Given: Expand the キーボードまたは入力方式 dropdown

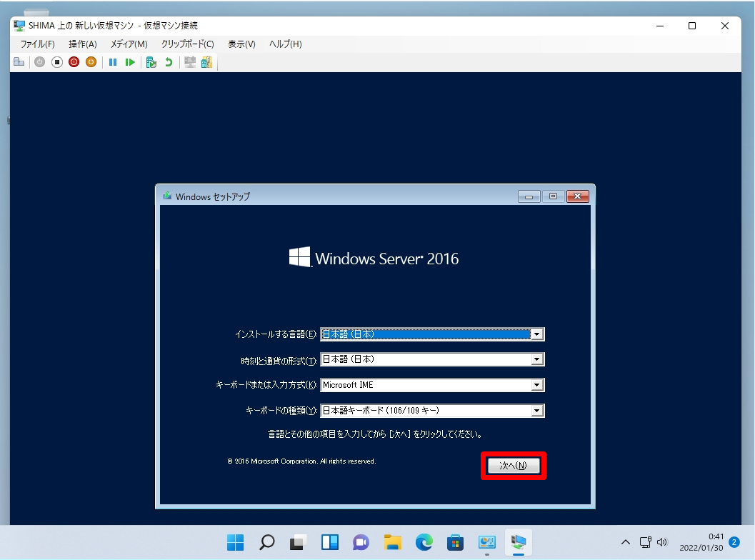Looking at the screenshot, I should 537,385.
